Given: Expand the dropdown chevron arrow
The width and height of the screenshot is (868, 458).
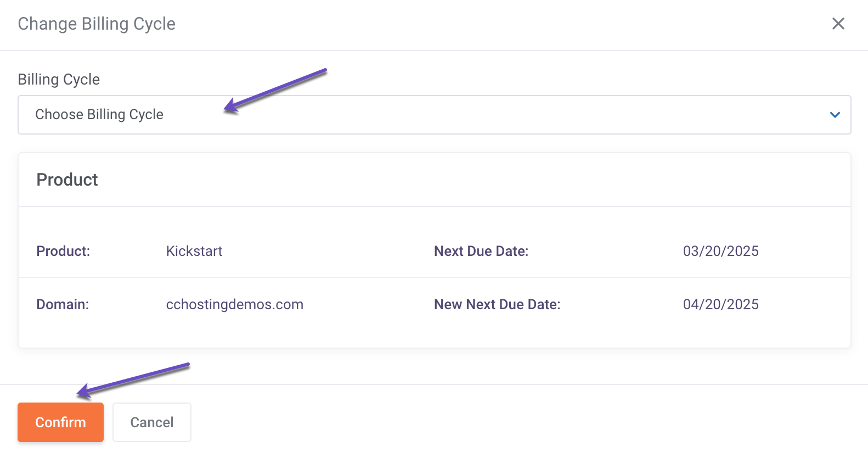Looking at the screenshot, I should coord(835,115).
